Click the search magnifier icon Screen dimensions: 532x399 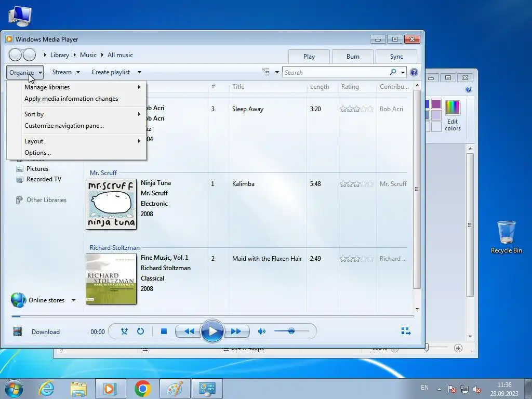[393, 72]
